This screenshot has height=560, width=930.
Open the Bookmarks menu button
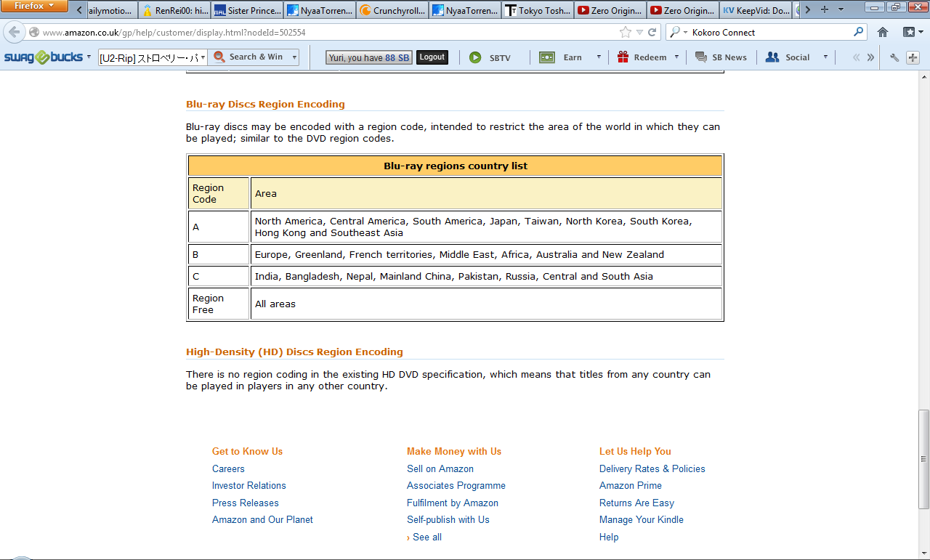tap(912, 32)
